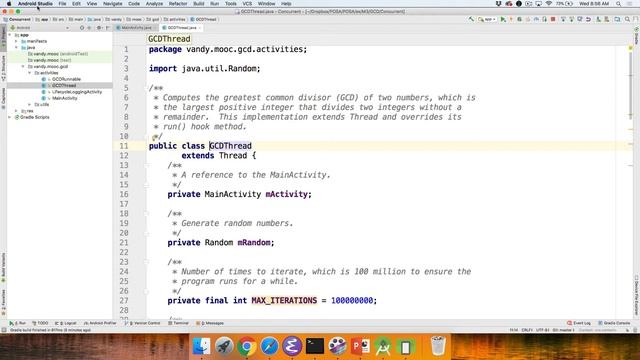Collapse the app module node
This screenshot has width=640, height=360.
10,35
